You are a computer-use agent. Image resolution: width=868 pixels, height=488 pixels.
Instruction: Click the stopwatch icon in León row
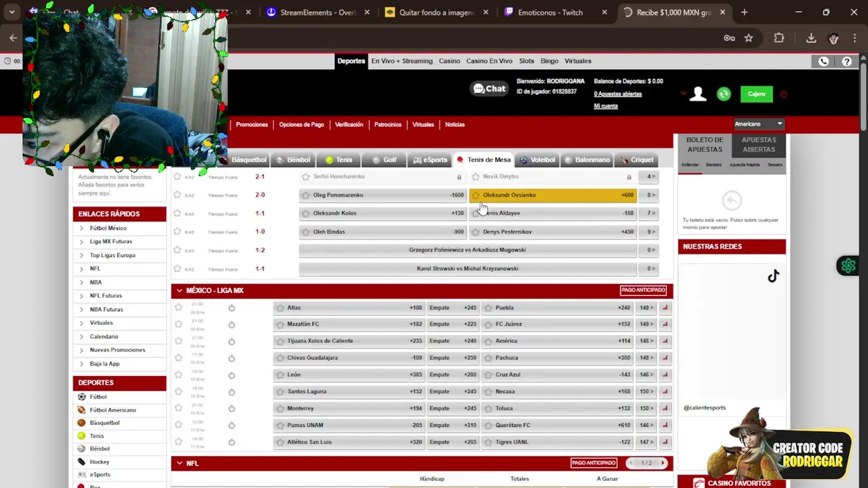231,375
